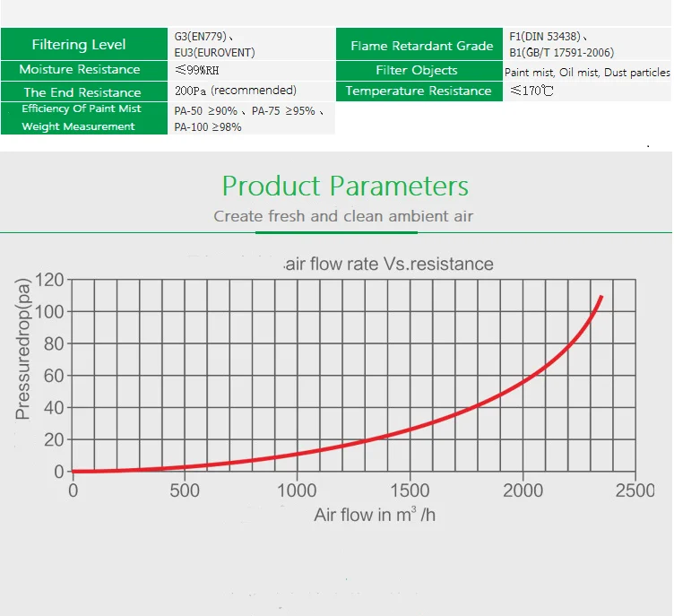Click the 'PA-50 ≥90%' efficiency value
The height and width of the screenshot is (616, 674).
205,111
